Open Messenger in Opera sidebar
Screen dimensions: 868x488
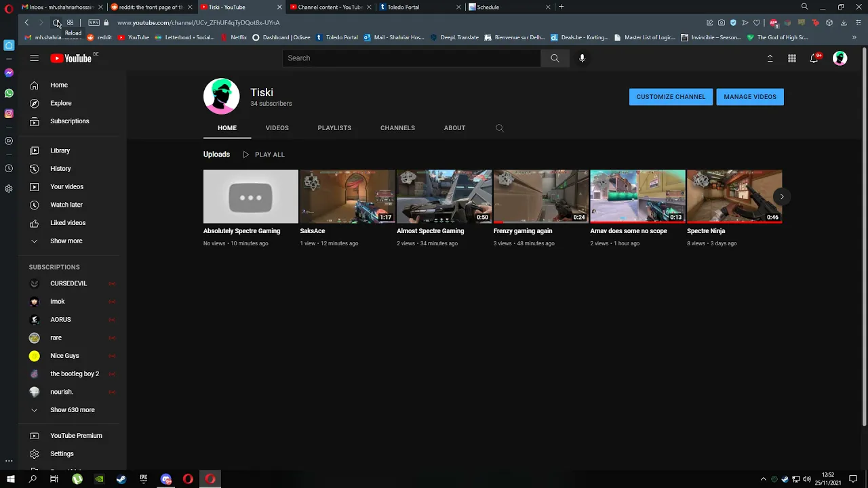tap(9, 73)
